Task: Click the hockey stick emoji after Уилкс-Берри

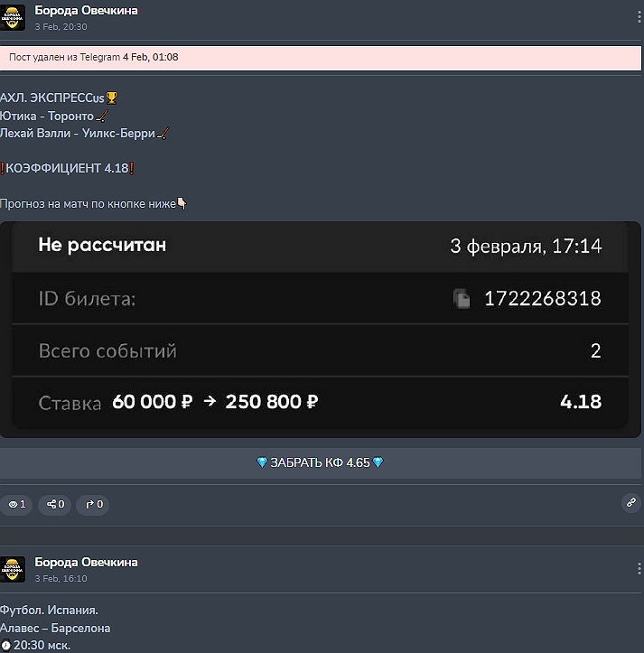Action: coord(163,134)
